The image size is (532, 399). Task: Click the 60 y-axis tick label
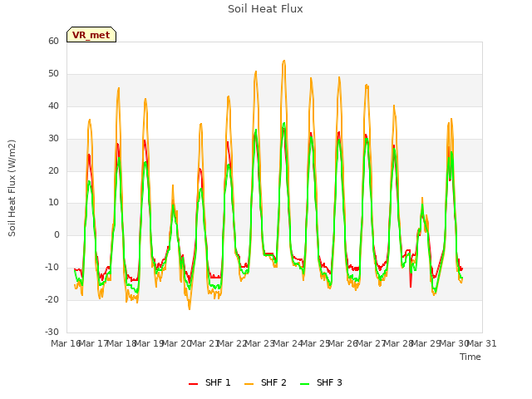click(x=53, y=42)
